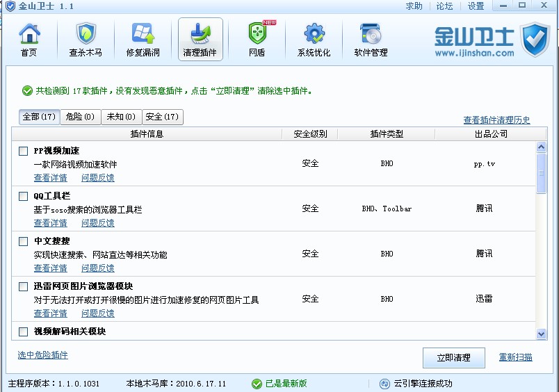559x392 pixels.
Task: Click plugin name 迅雷网页图片浏览器模块
Action: 83,286
